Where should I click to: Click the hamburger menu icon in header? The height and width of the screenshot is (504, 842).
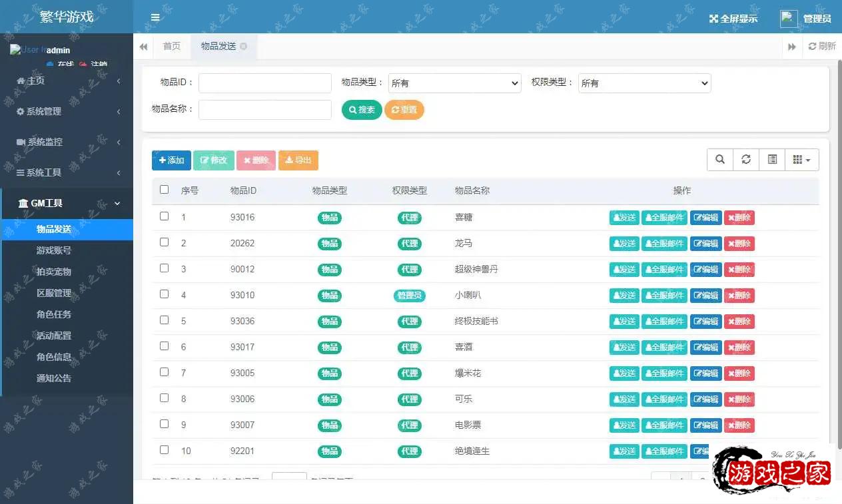click(x=155, y=17)
